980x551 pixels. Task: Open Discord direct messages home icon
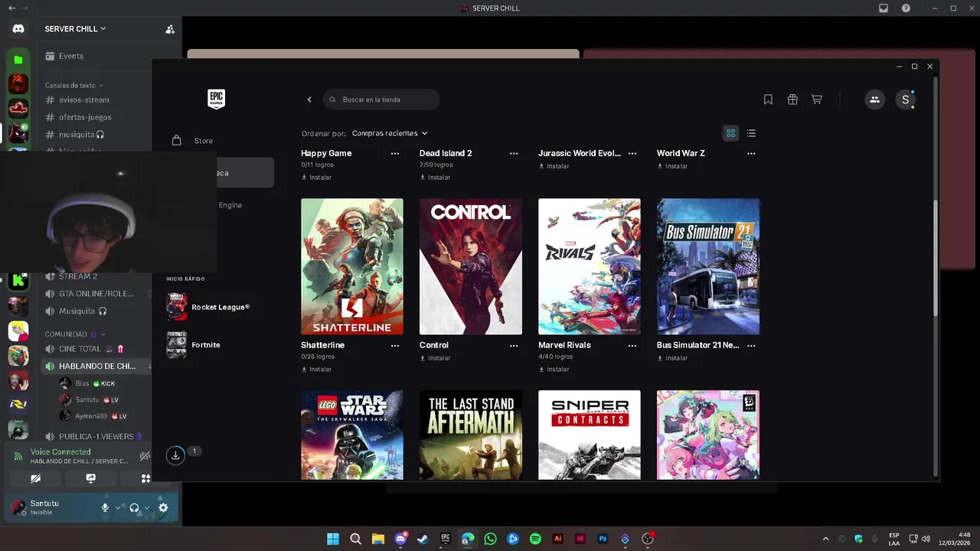pos(18,29)
